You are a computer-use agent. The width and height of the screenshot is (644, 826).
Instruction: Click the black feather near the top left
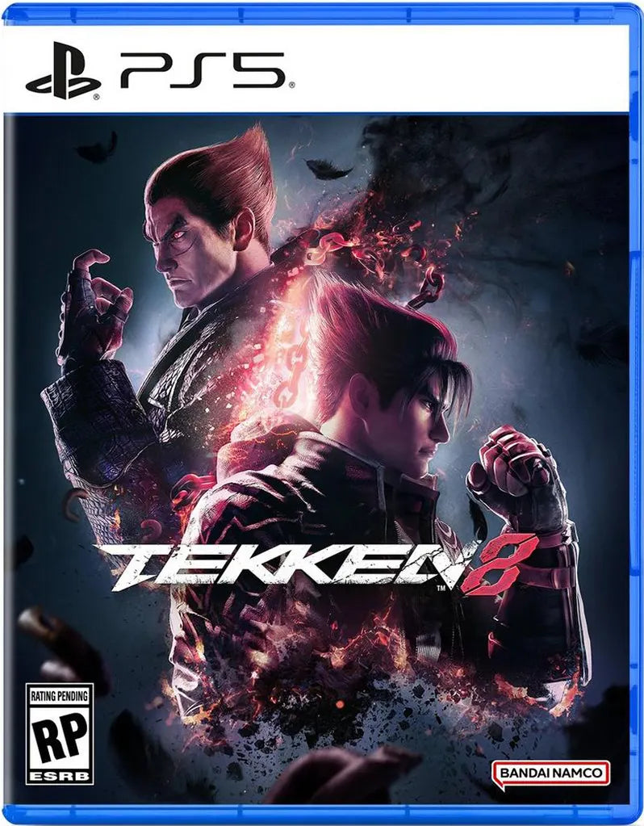pyautogui.click(x=98, y=148)
